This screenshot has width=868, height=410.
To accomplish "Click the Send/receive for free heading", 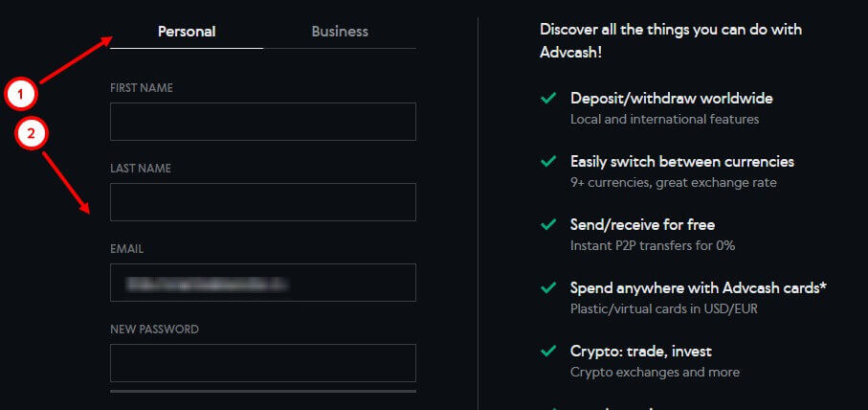I will pos(642,225).
